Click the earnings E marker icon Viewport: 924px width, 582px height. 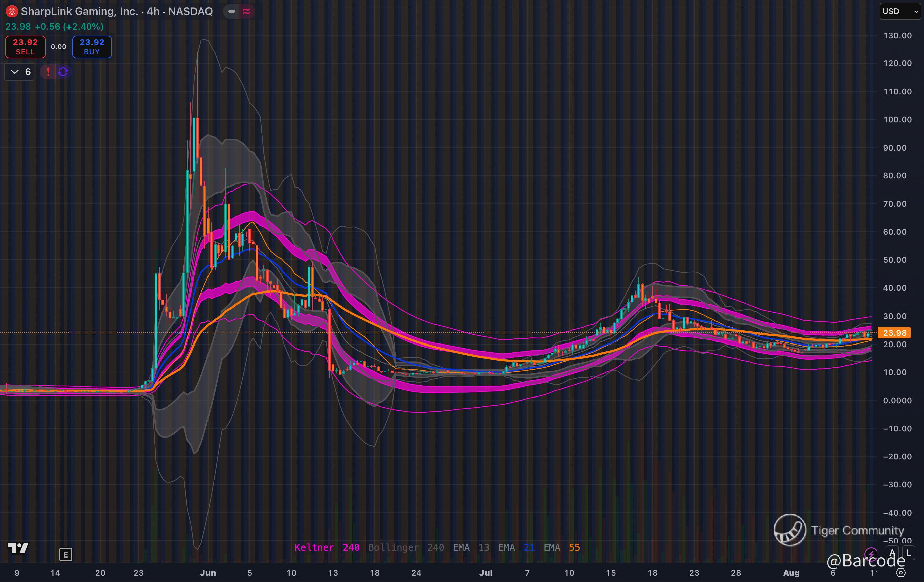pos(65,554)
